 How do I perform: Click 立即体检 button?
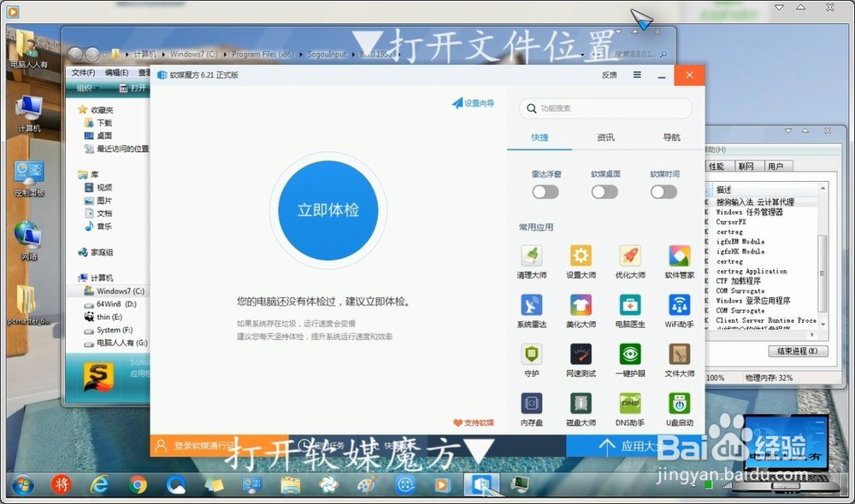[x=328, y=210]
